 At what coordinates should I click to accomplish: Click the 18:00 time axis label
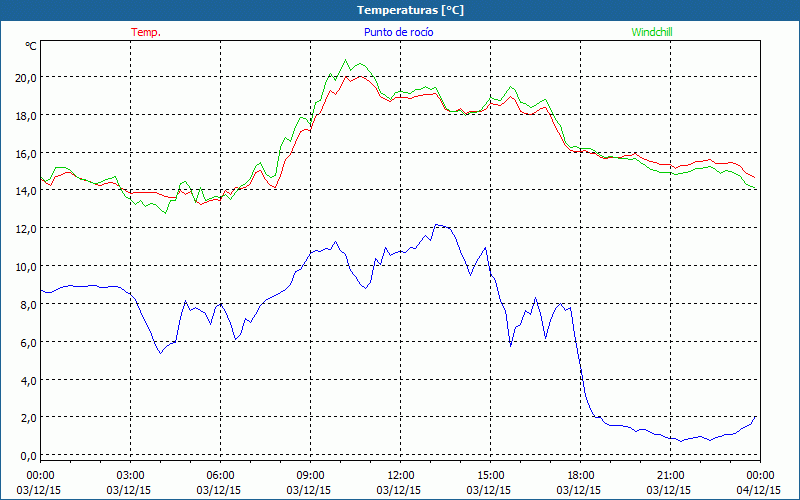[x=580, y=476]
